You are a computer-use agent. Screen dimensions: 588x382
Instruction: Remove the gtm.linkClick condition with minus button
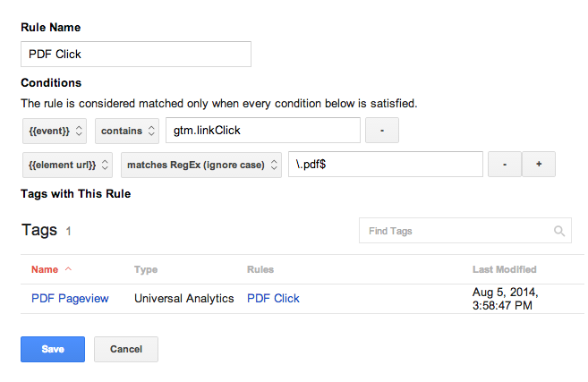pyautogui.click(x=382, y=130)
